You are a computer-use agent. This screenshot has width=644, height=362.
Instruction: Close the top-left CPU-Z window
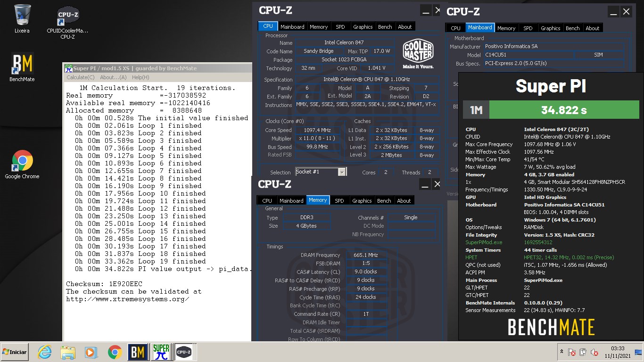click(438, 11)
